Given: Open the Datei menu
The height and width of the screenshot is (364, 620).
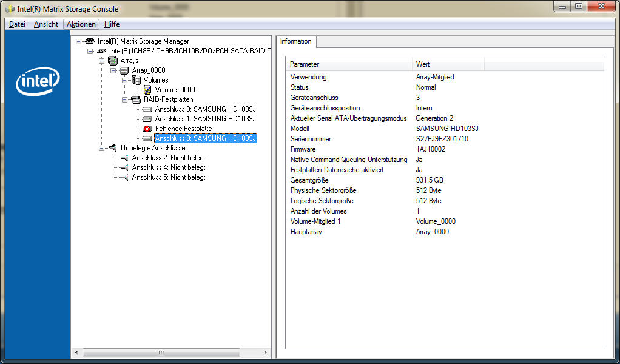Looking at the screenshot, I should pyautogui.click(x=17, y=24).
